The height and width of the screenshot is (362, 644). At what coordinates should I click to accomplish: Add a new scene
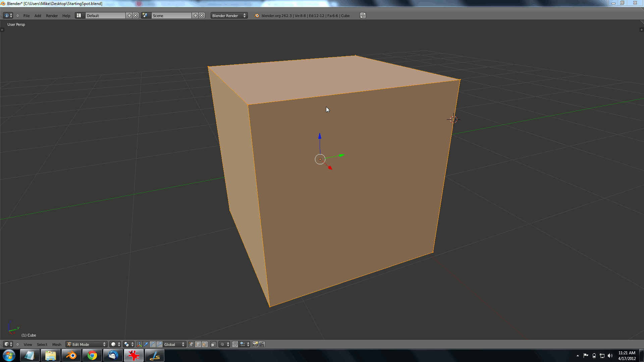[195, 16]
